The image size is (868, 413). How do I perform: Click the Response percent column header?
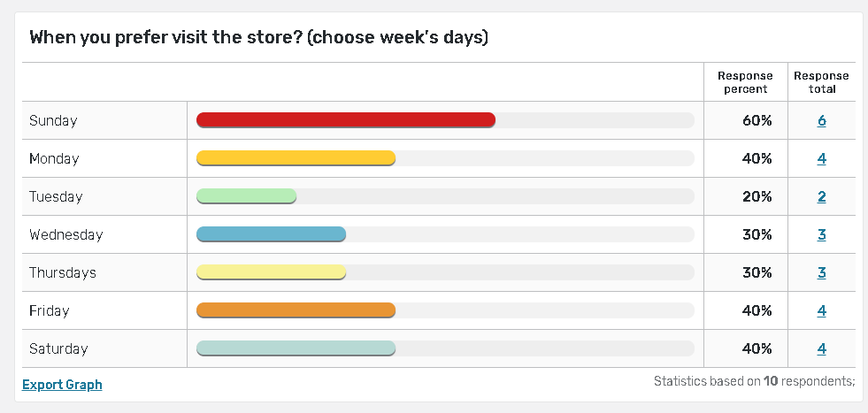pyautogui.click(x=744, y=82)
